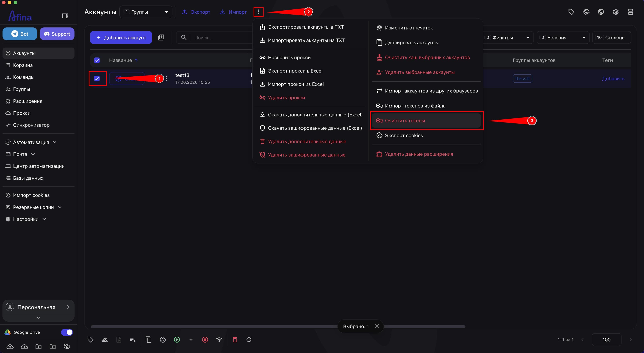Image resolution: width=644 pixels, height=353 pixels.
Task: Open the Discord Support button
Action: click(x=57, y=34)
